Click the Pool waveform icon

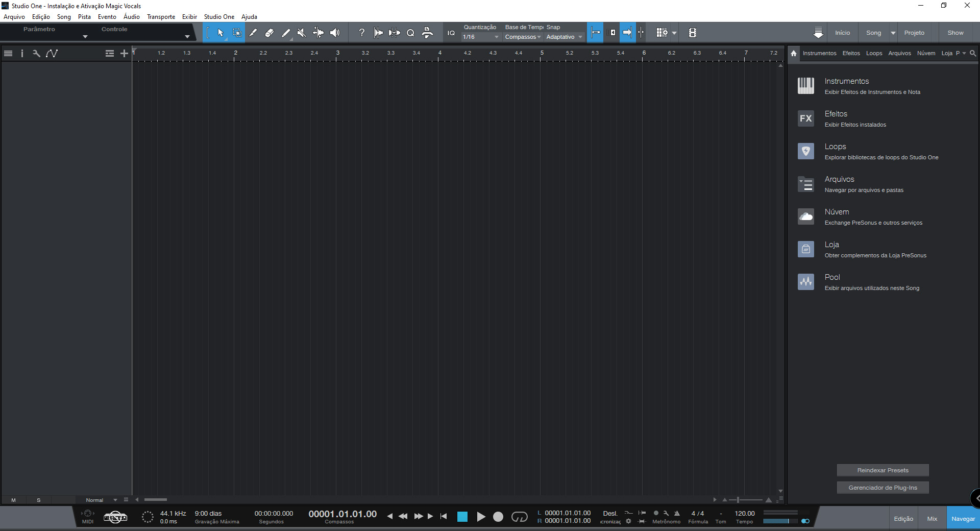coord(806,282)
